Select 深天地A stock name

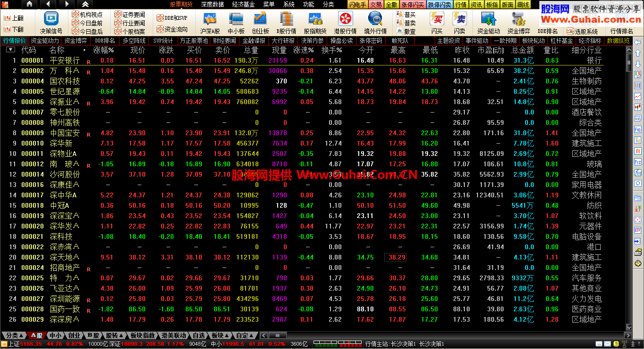pyautogui.click(x=65, y=257)
